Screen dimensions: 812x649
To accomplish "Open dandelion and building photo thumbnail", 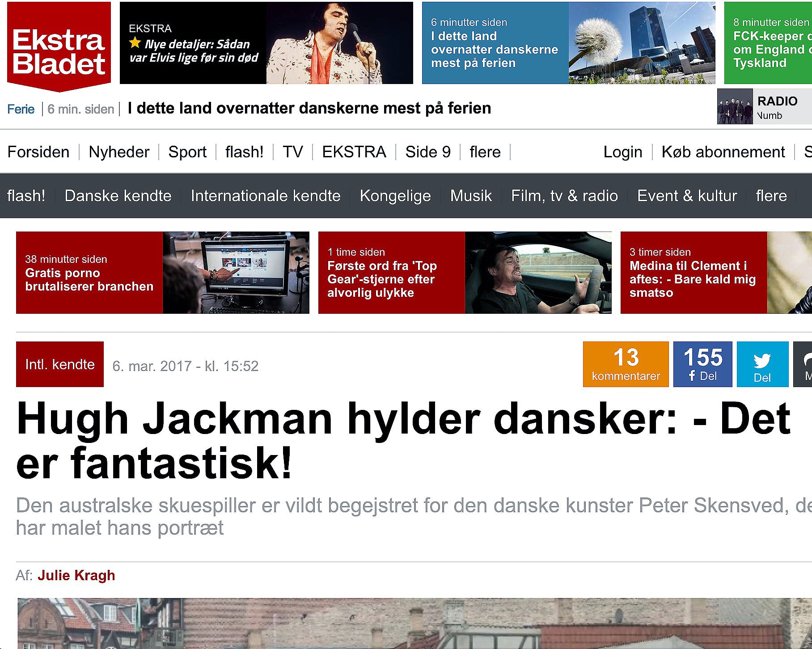I will (642, 43).
